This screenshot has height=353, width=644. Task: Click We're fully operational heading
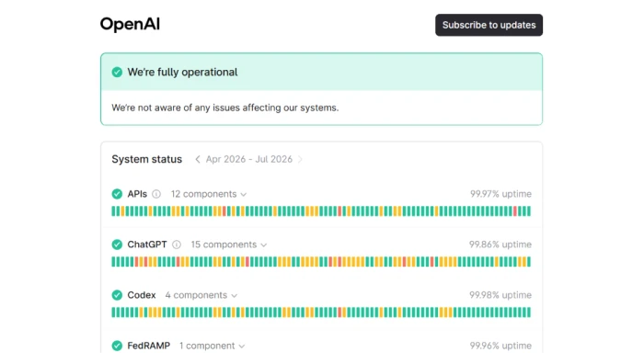[x=182, y=73]
